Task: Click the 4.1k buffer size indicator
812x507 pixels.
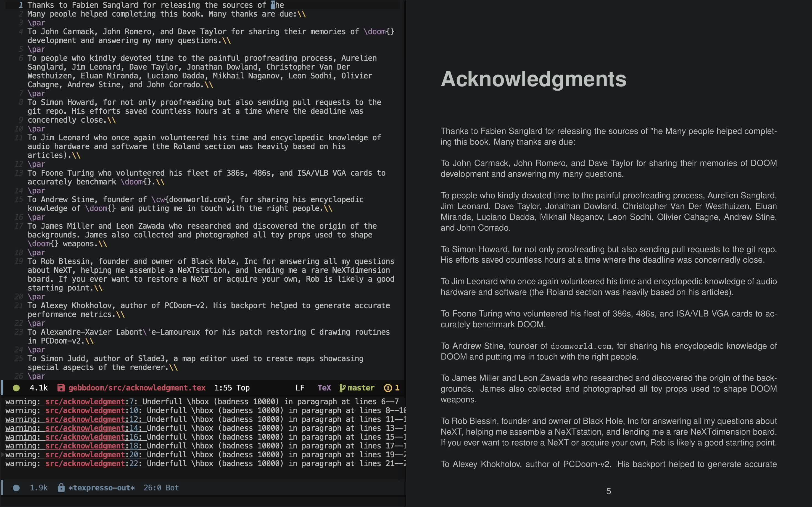Action: 39,388
